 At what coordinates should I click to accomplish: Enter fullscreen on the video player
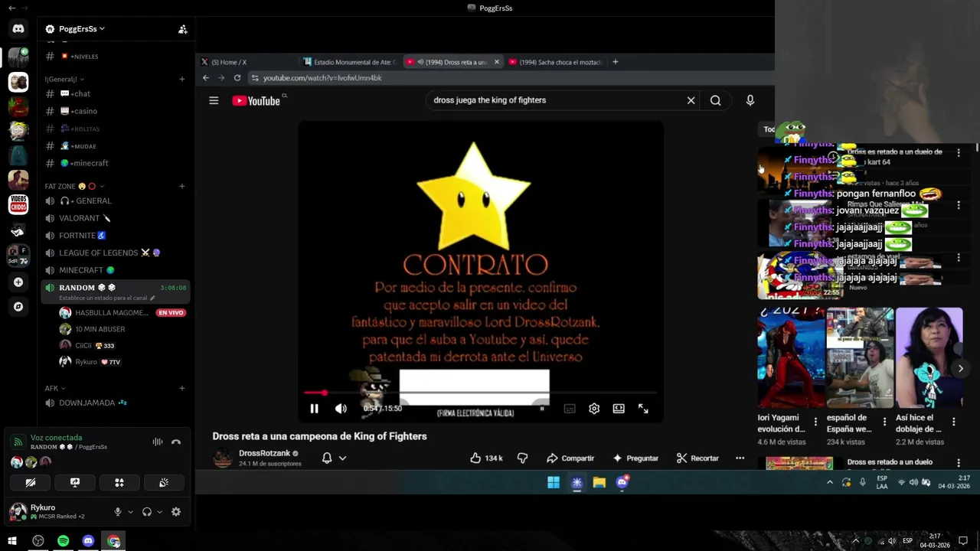click(x=643, y=409)
